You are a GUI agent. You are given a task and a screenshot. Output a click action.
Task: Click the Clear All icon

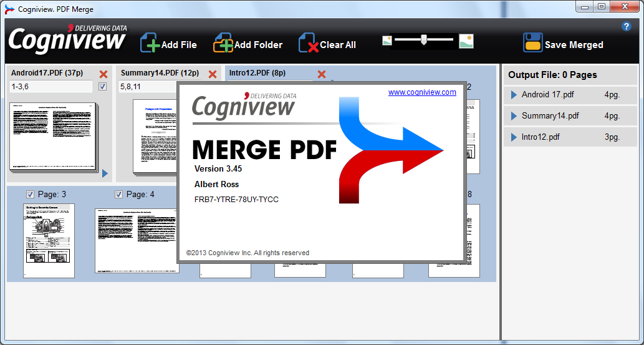point(309,43)
